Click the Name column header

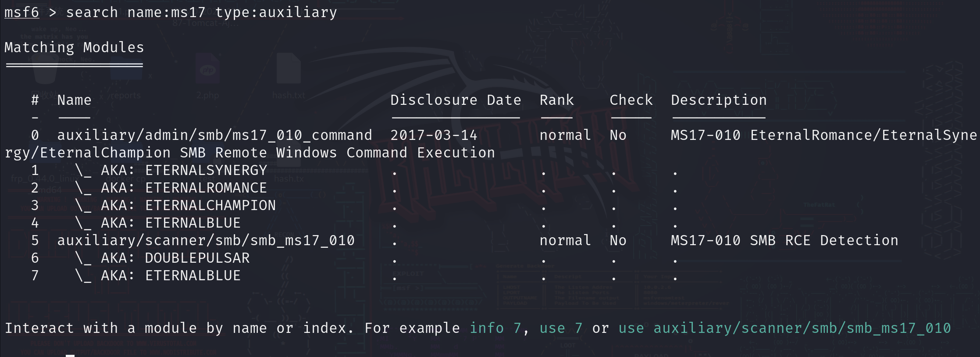[x=74, y=100]
